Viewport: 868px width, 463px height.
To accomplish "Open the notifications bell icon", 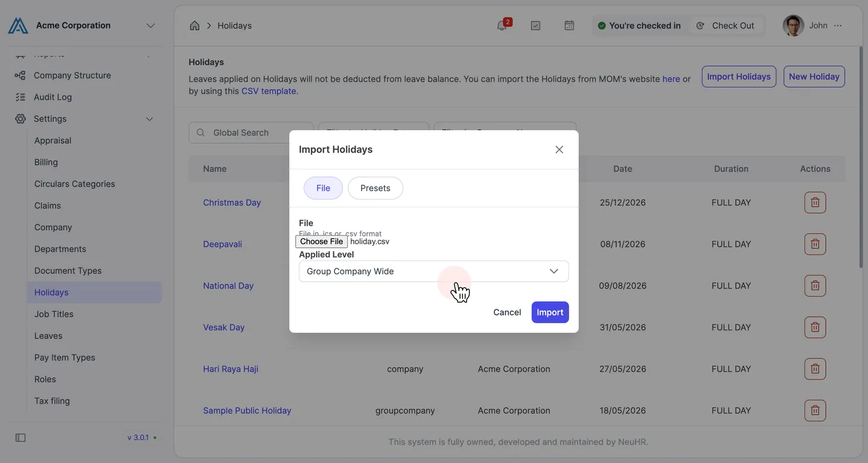I will tap(502, 25).
